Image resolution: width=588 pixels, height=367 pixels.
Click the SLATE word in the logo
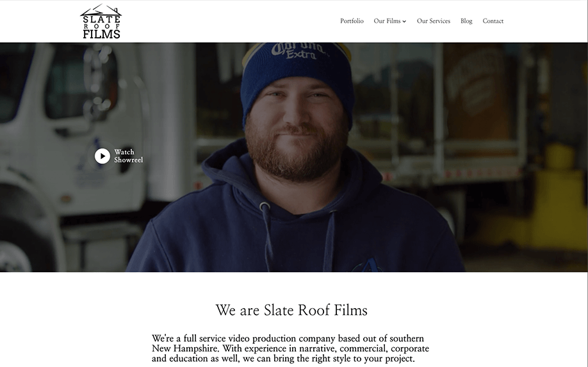(x=101, y=19)
